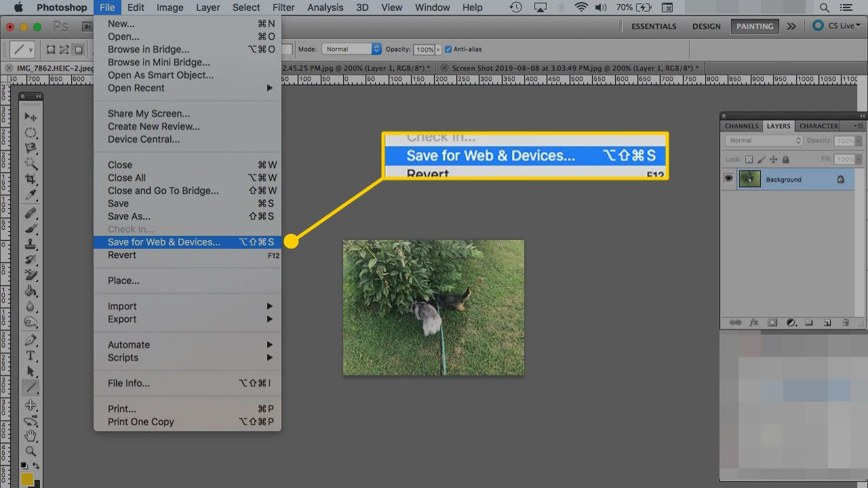Viewport: 868px width, 488px height.
Task: Click the Add Layer Mask icon
Action: coord(772,323)
